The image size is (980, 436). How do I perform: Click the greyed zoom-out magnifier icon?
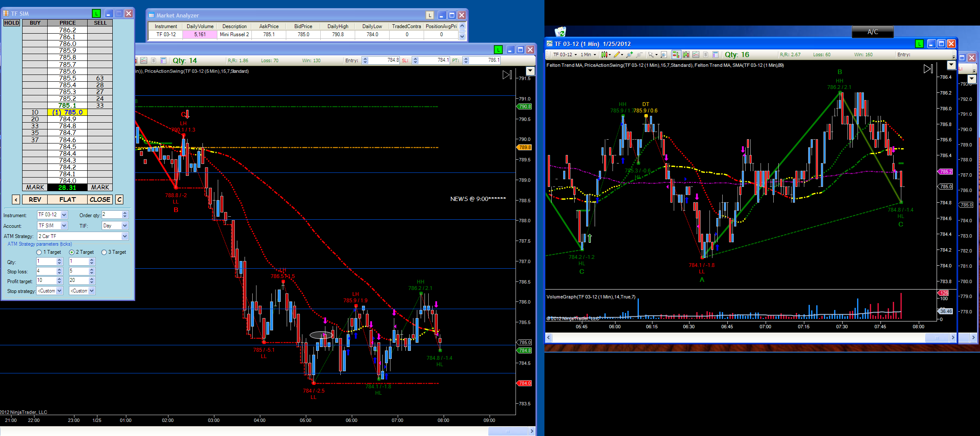pyautogui.click(x=639, y=54)
